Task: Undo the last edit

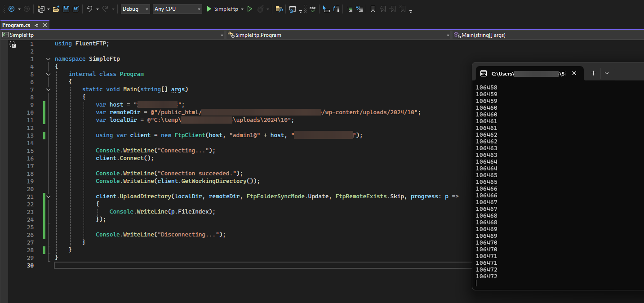Action: (89, 9)
